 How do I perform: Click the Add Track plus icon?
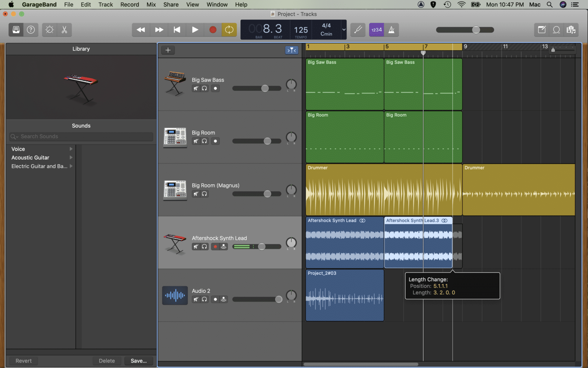[168, 50]
